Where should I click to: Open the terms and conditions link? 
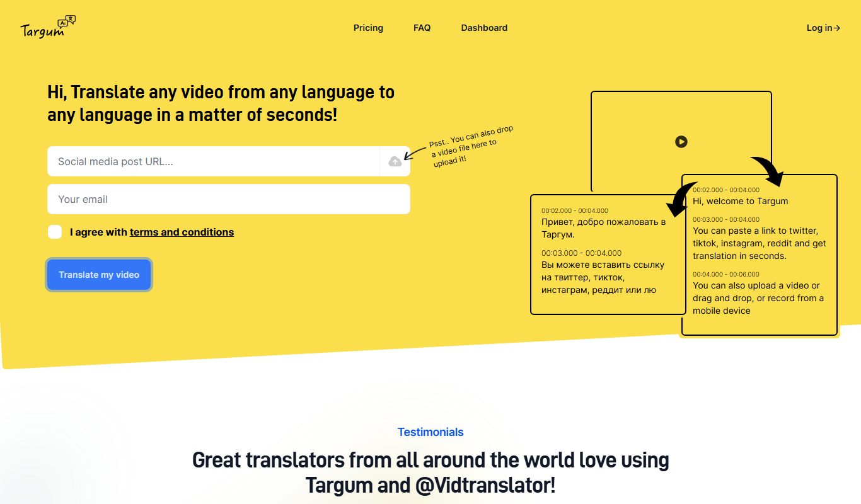tap(182, 232)
